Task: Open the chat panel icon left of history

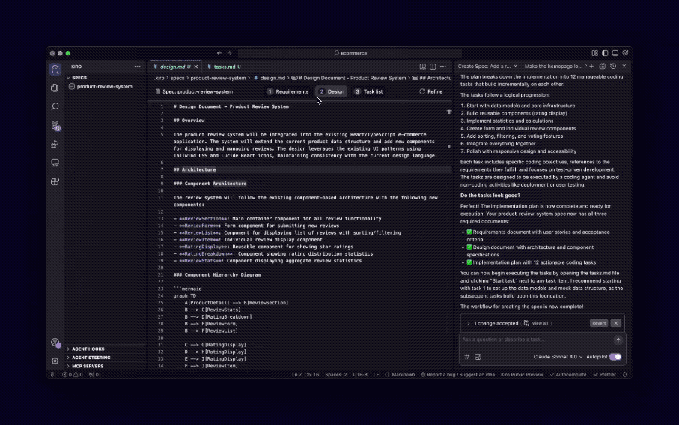Action: [602, 66]
